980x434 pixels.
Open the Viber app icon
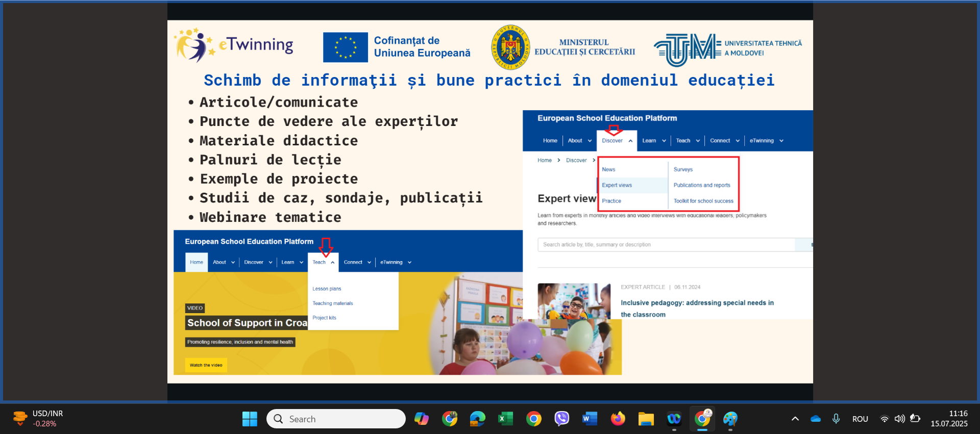(x=561, y=419)
